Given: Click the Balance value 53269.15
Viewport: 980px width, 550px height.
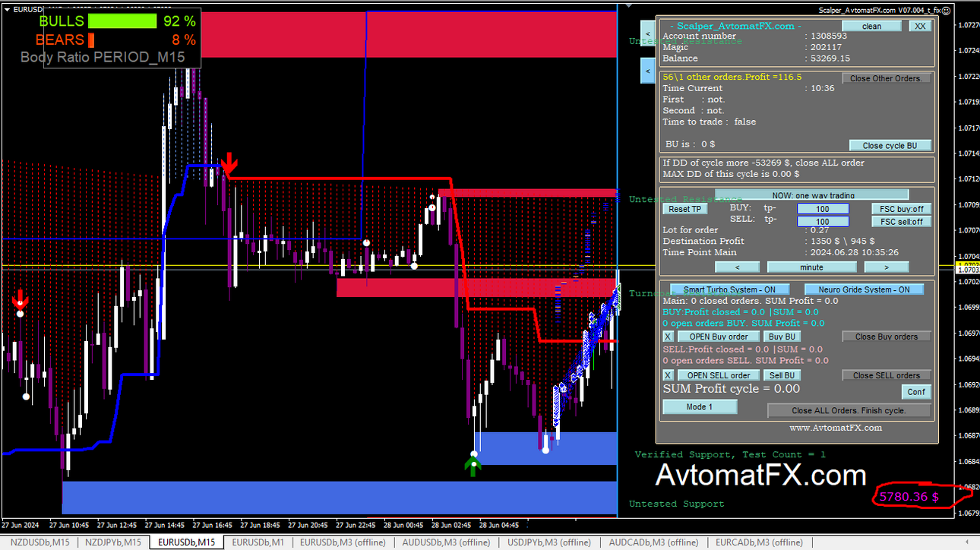Looking at the screenshot, I should pyautogui.click(x=830, y=58).
